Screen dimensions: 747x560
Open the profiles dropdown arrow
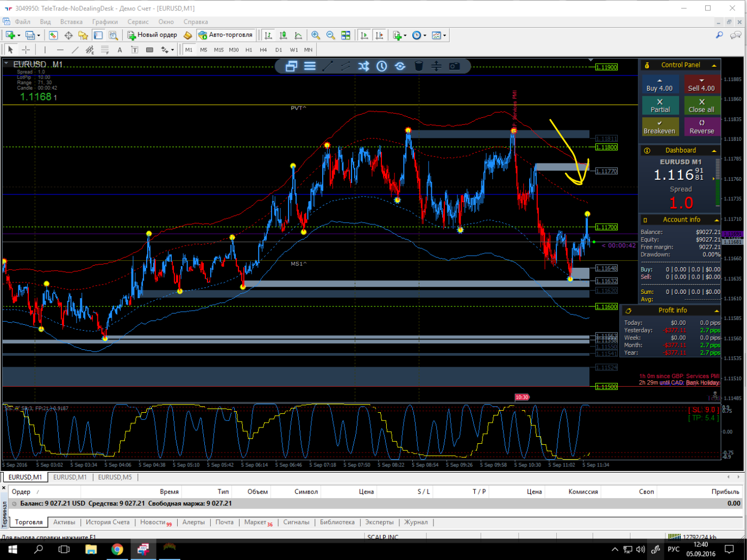(39, 35)
